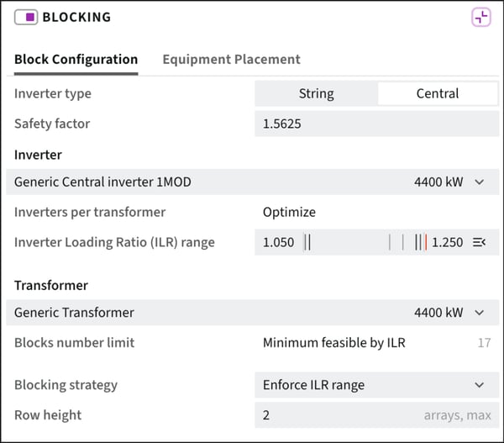Click the Minimum feasible by ILR option
The height and width of the screenshot is (443, 504).
(334, 343)
